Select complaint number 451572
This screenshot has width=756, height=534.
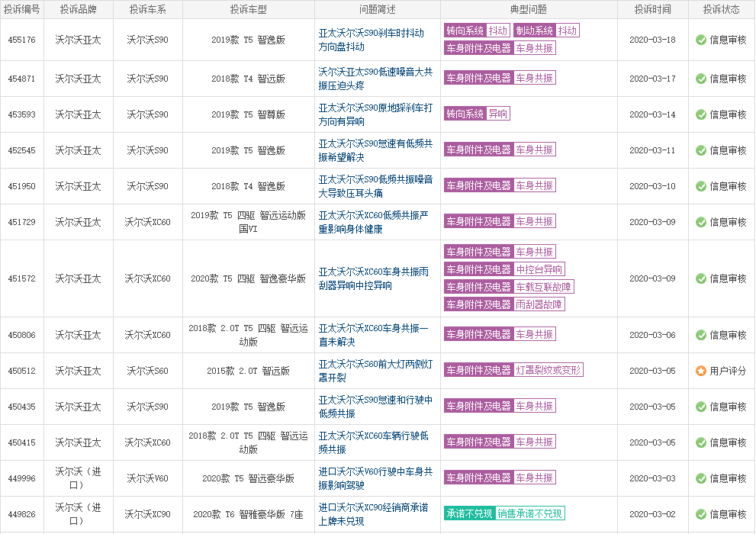21,278
